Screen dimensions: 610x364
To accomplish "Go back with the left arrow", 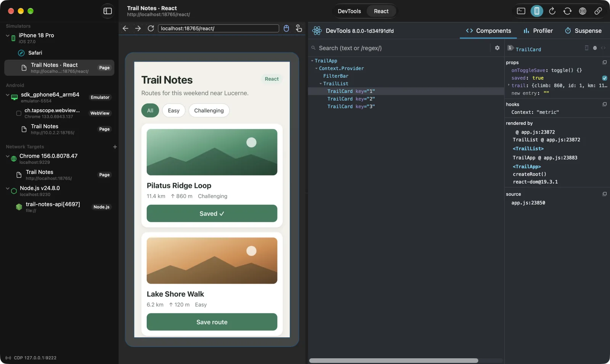I will pyautogui.click(x=125, y=28).
